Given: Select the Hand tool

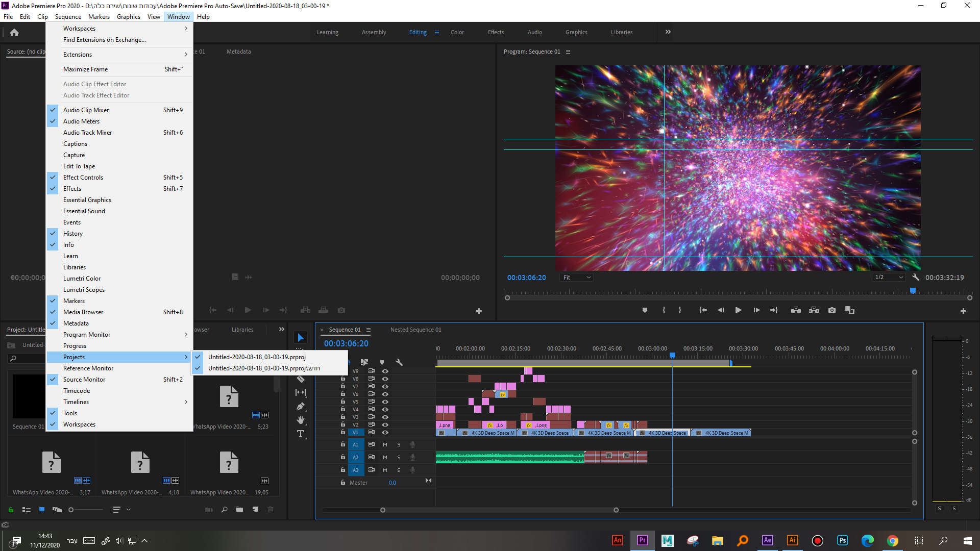Looking at the screenshot, I should [301, 420].
